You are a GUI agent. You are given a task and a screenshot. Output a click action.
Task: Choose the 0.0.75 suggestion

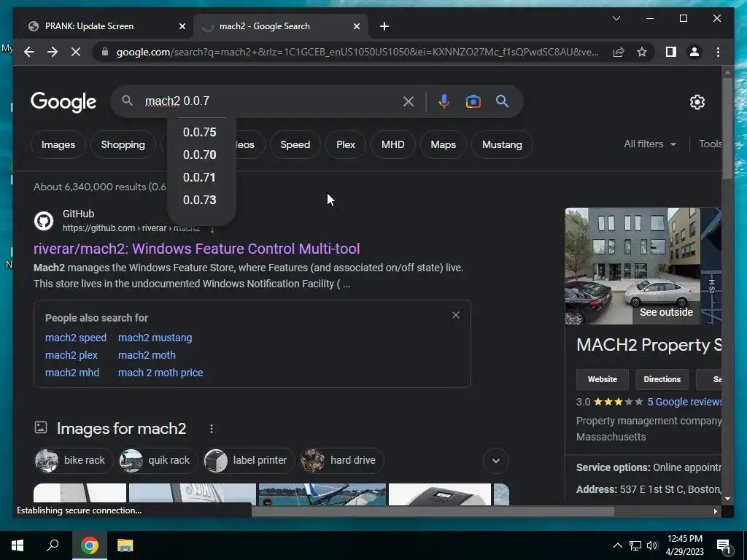tap(200, 132)
